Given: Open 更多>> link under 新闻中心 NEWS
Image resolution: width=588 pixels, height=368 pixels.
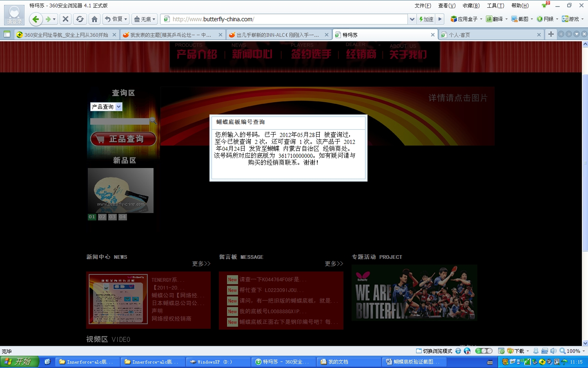Looking at the screenshot, I should click(x=201, y=264).
